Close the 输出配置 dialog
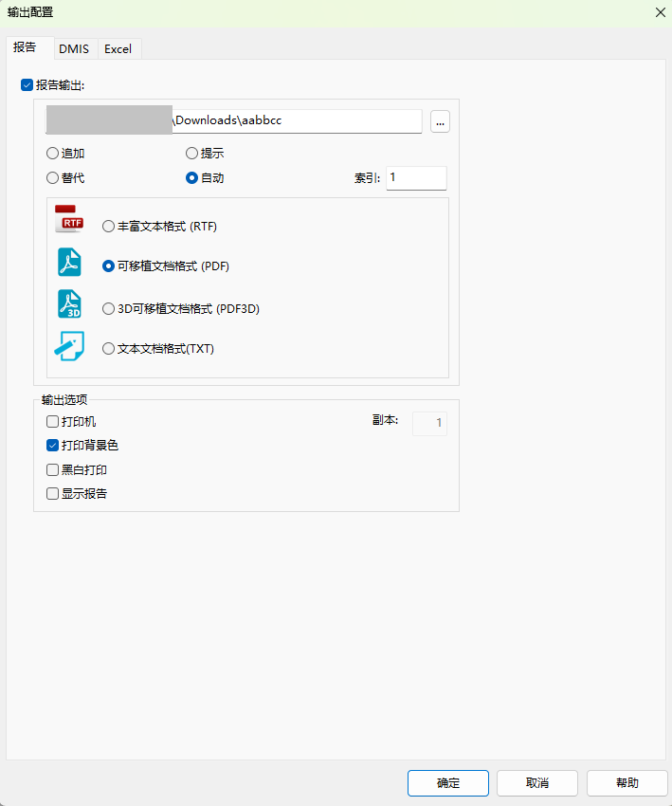 661,12
